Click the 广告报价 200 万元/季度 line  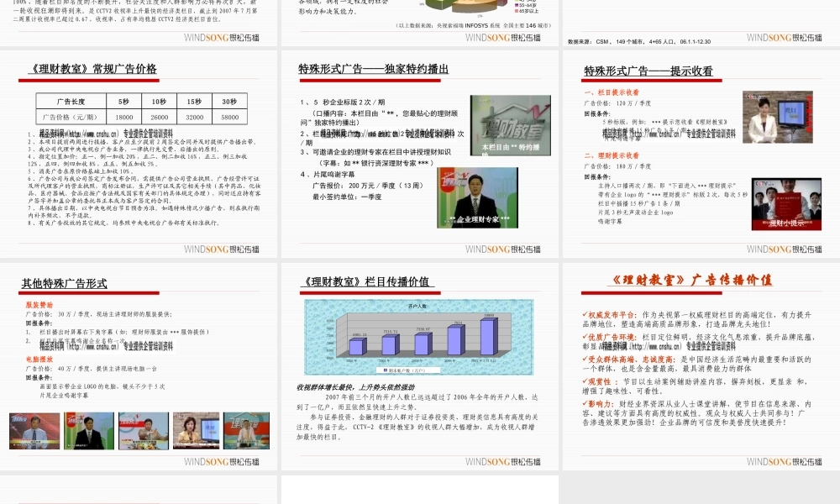click(369, 186)
